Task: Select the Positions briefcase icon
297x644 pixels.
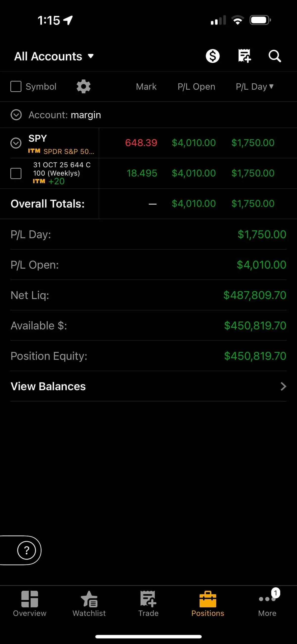Action: (208, 600)
